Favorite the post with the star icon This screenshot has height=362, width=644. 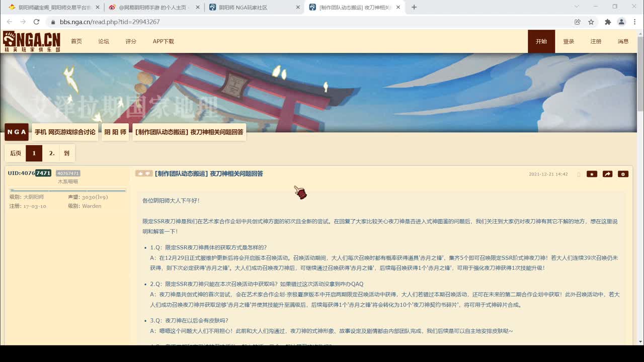tap(592, 174)
